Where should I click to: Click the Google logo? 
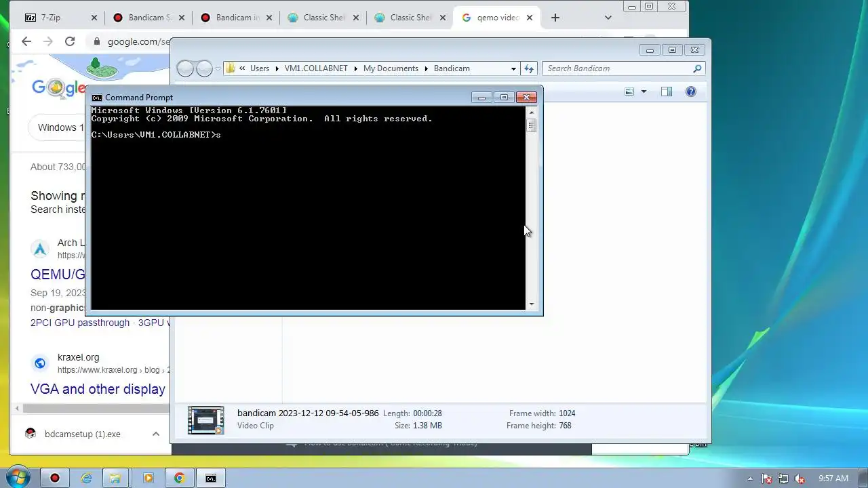58,87
